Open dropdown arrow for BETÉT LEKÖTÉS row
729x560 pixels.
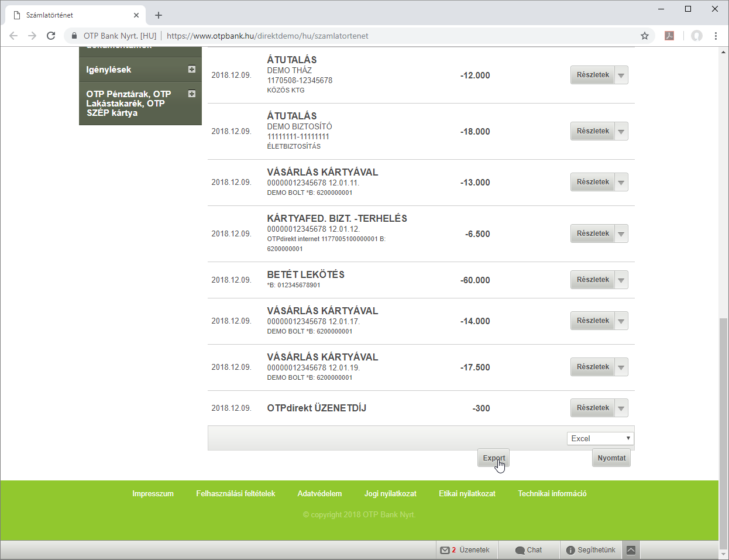(621, 280)
